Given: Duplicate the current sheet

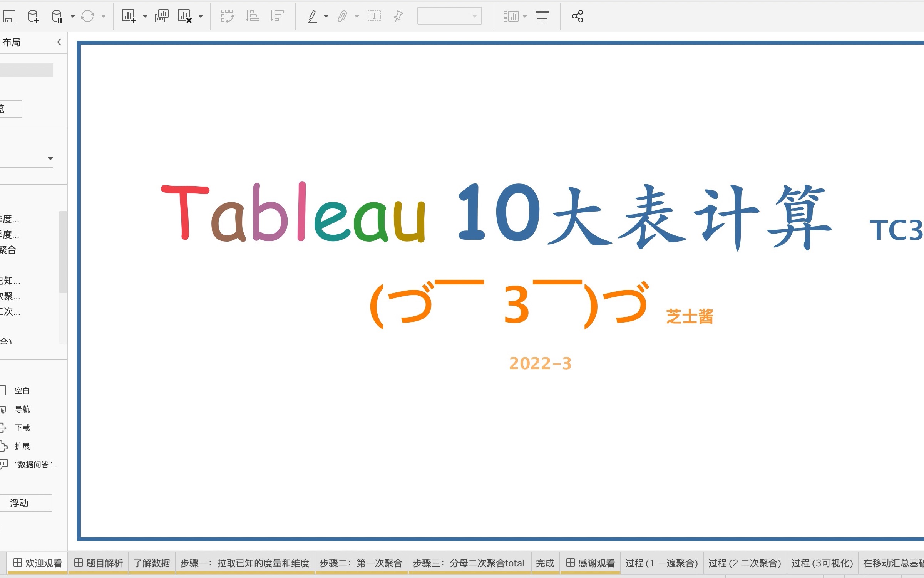Looking at the screenshot, I should [162, 16].
